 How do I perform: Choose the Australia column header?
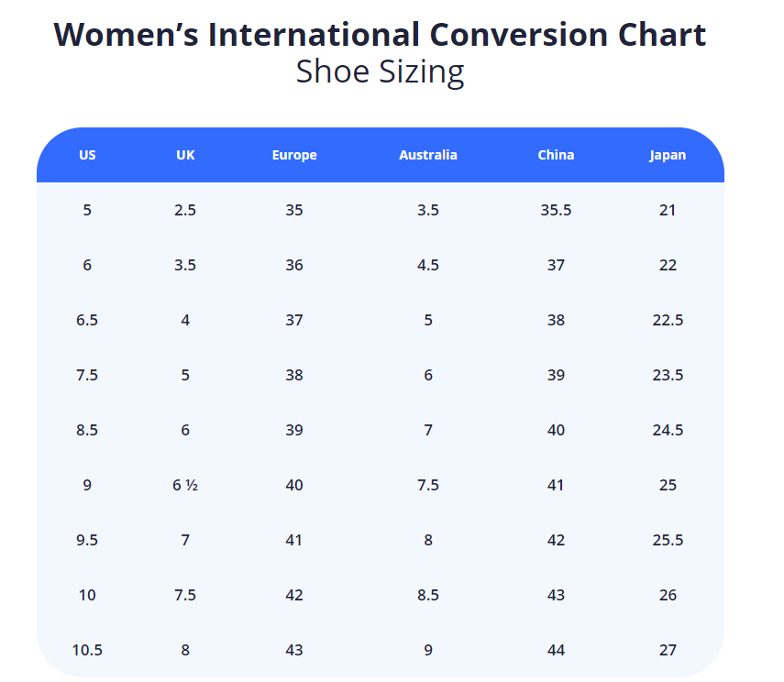click(x=427, y=155)
